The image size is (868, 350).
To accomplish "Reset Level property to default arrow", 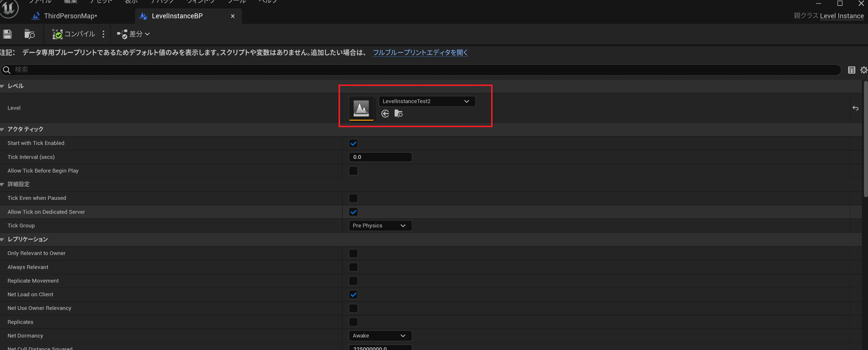I will pos(855,108).
